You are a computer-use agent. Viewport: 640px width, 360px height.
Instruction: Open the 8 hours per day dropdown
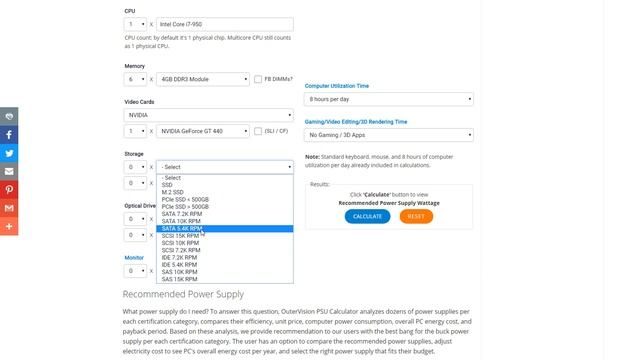pos(389,99)
